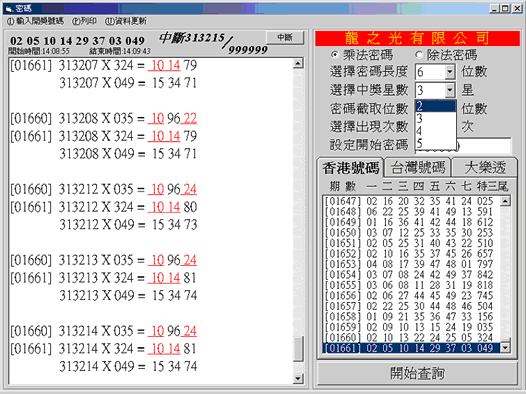The height and width of the screenshot is (394, 526).
Task: Switch to 大樂透 tab
Action: (485, 167)
